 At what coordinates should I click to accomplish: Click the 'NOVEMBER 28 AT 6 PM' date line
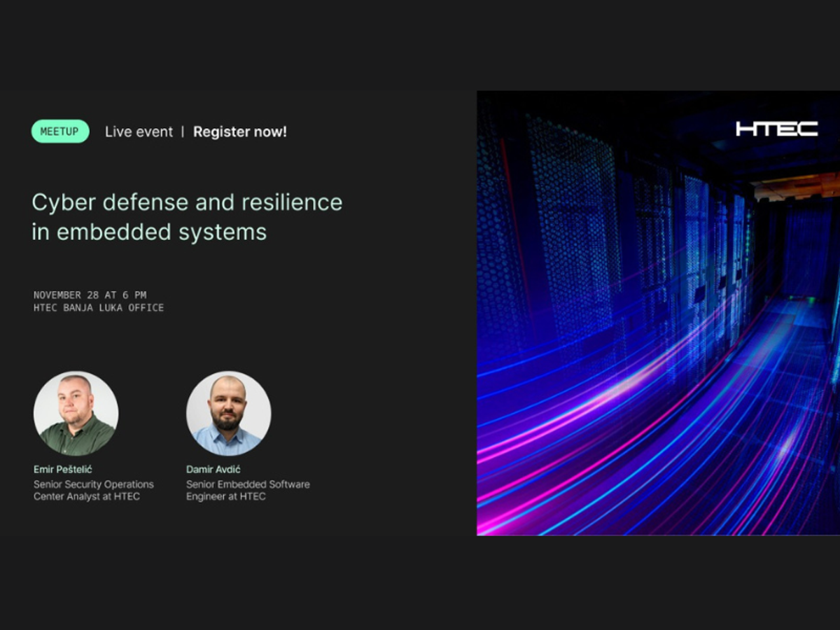[x=90, y=295]
